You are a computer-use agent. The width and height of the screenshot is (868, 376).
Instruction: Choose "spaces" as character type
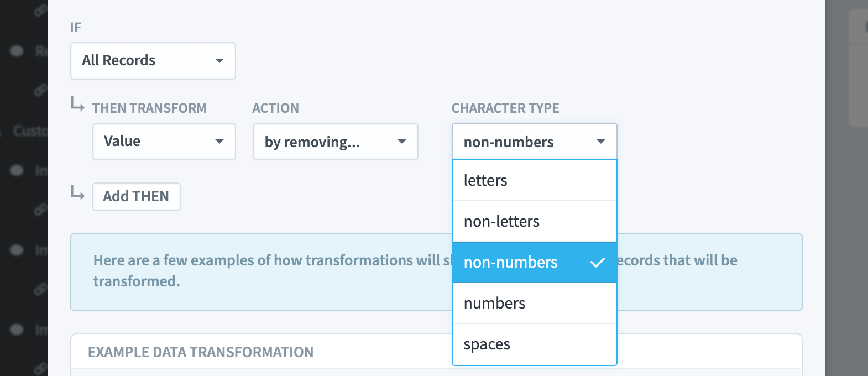tap(534, 344)
